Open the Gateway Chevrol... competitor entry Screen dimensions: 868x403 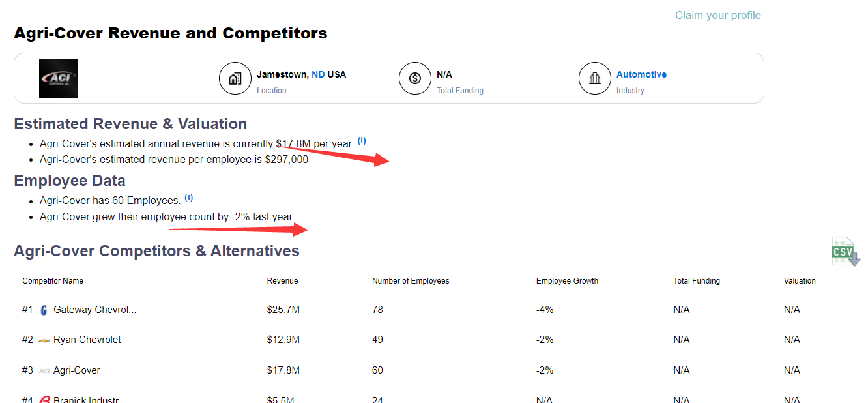(95, 310)
